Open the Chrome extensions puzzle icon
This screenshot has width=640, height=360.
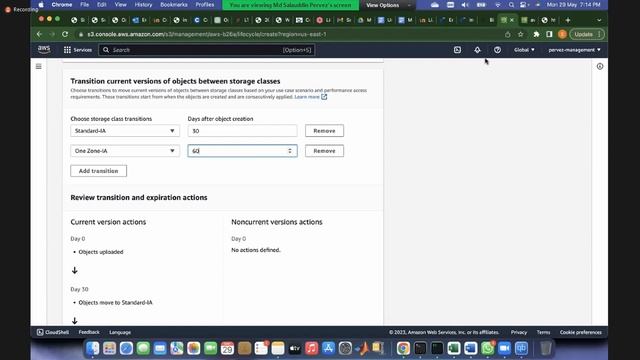coord(536,34)
